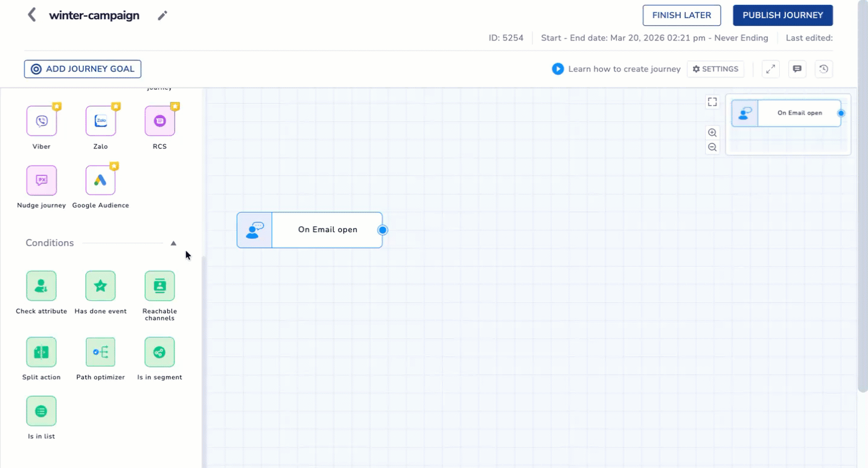Select the Reachable channels condition

tap(159, 286)
